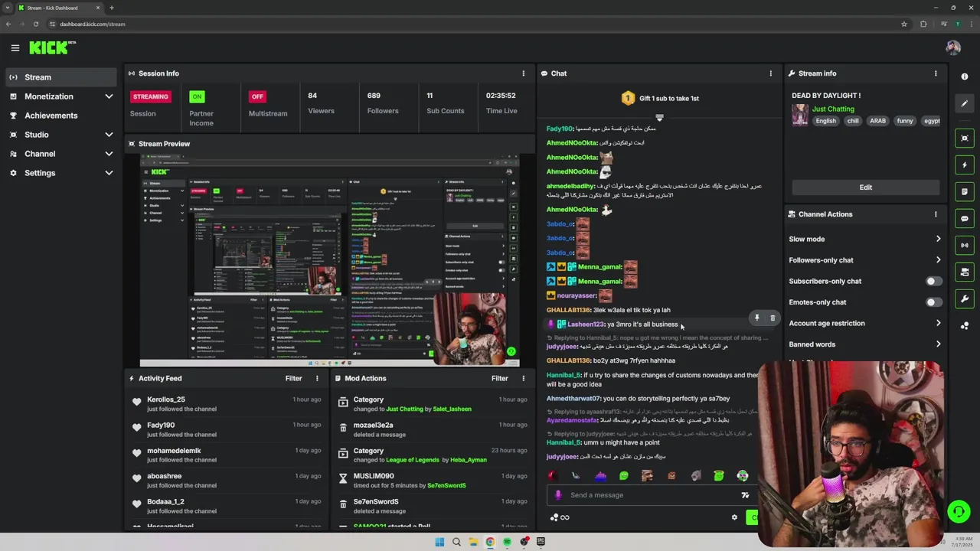Open Spotify from taskbar
This screenshot has width=980, height=551.
(507, 542)
